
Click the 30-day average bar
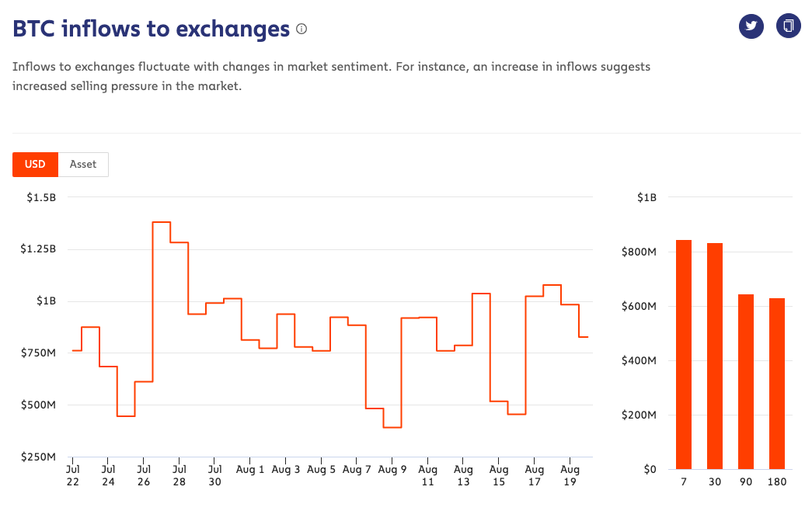point(715,356)
